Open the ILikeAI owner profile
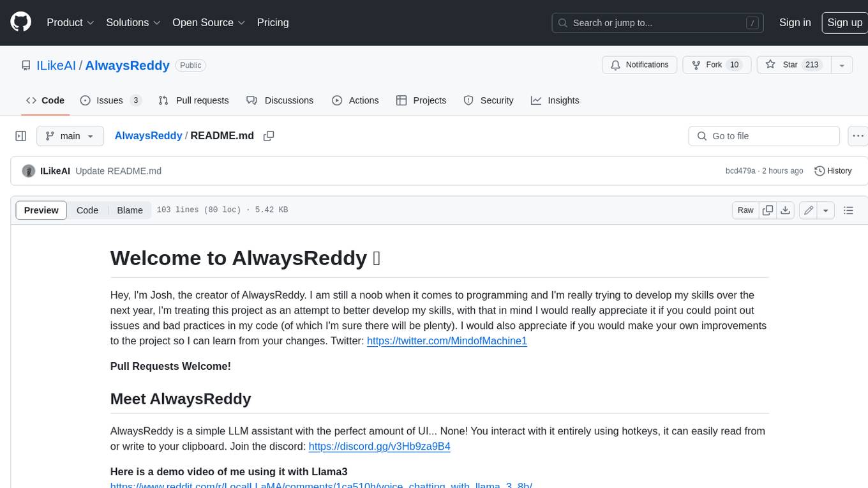 pos(57,65)
